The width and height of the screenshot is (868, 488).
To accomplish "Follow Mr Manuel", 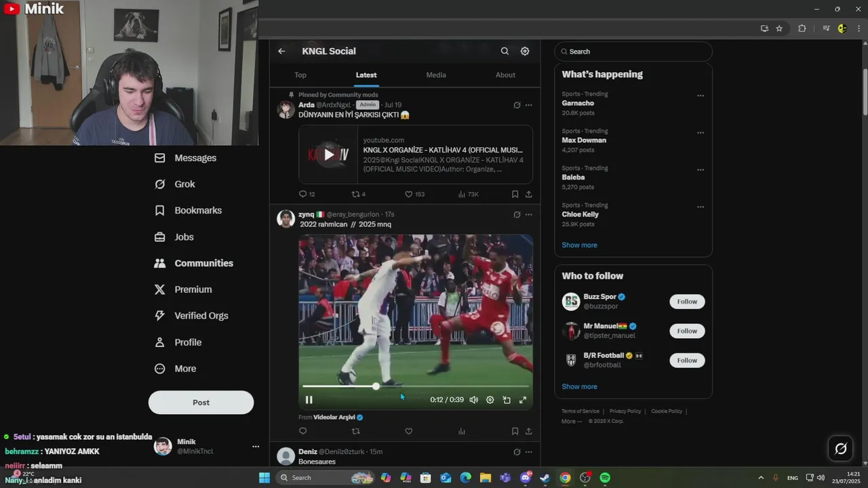I will coord(687,331).
